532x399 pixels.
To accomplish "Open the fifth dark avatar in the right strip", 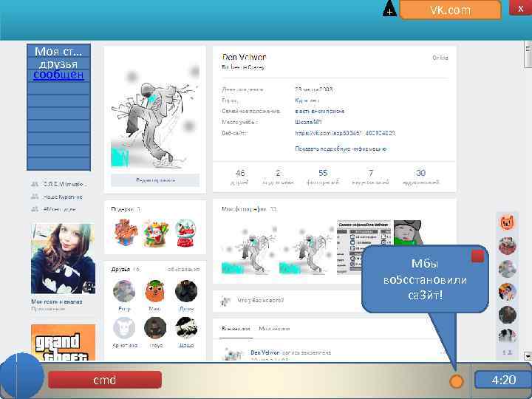I will pos(507,315).
